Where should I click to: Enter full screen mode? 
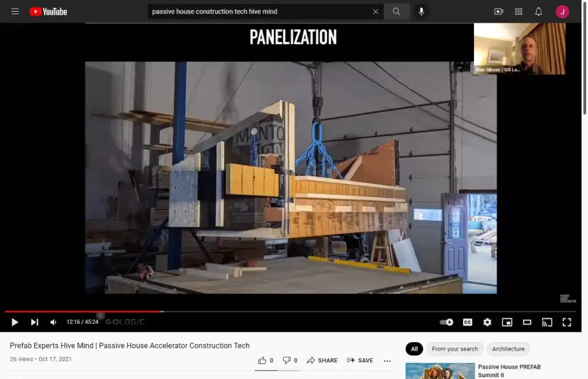click(x=567, y=322)
